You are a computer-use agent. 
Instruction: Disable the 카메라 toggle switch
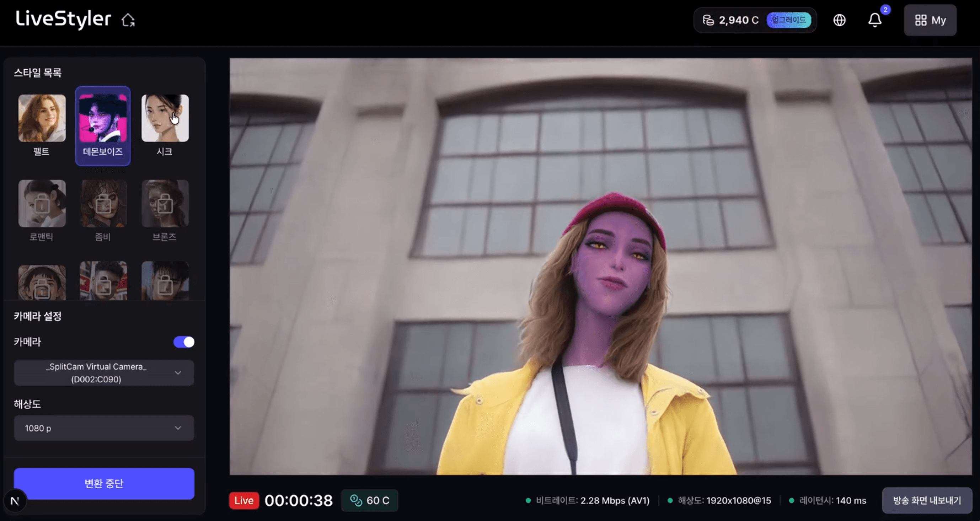pos(183,342)
